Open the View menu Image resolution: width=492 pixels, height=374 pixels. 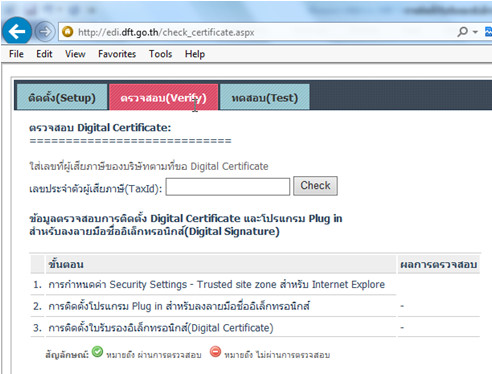75,54
